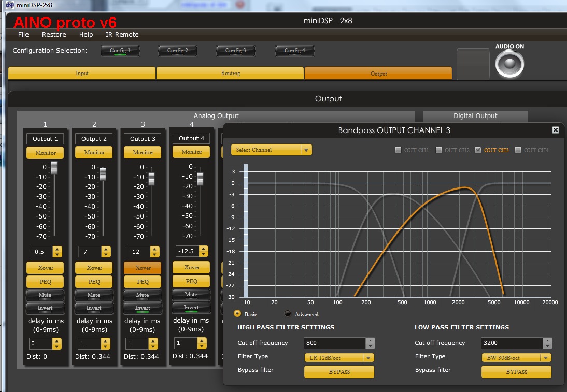Select the Advanced mode radio button

tap(288, 314)
